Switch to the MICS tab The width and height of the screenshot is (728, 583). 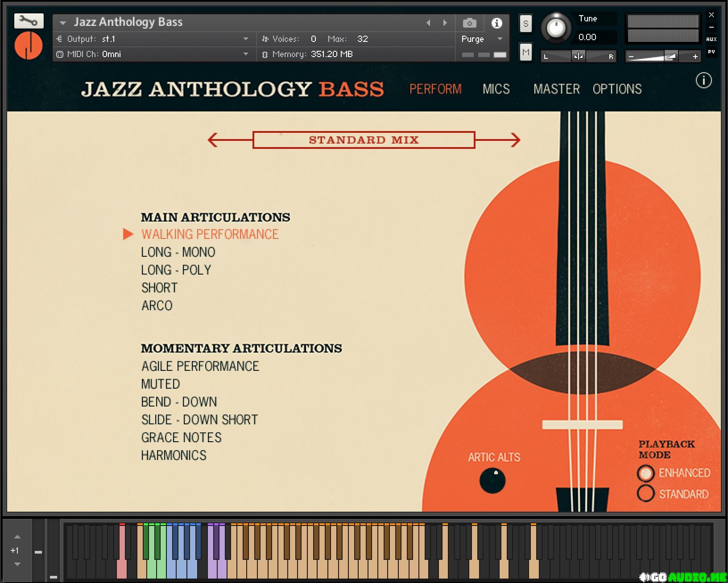click(x=496, y=89)
